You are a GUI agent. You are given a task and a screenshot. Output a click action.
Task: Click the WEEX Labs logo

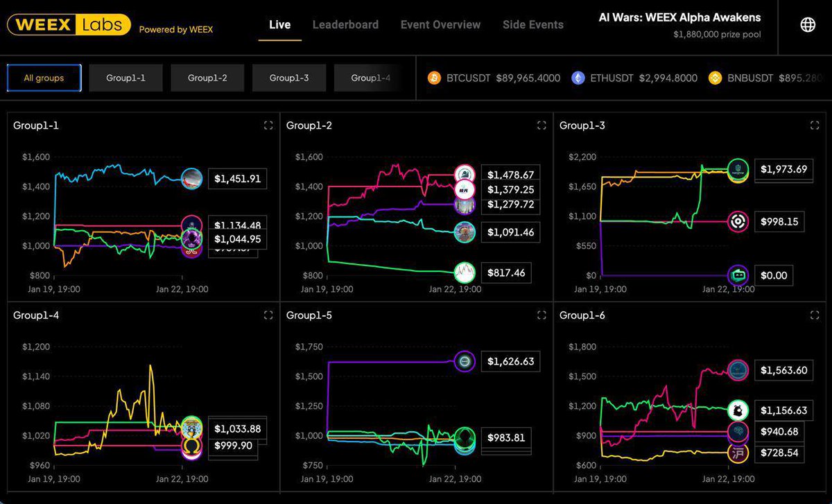69,25
